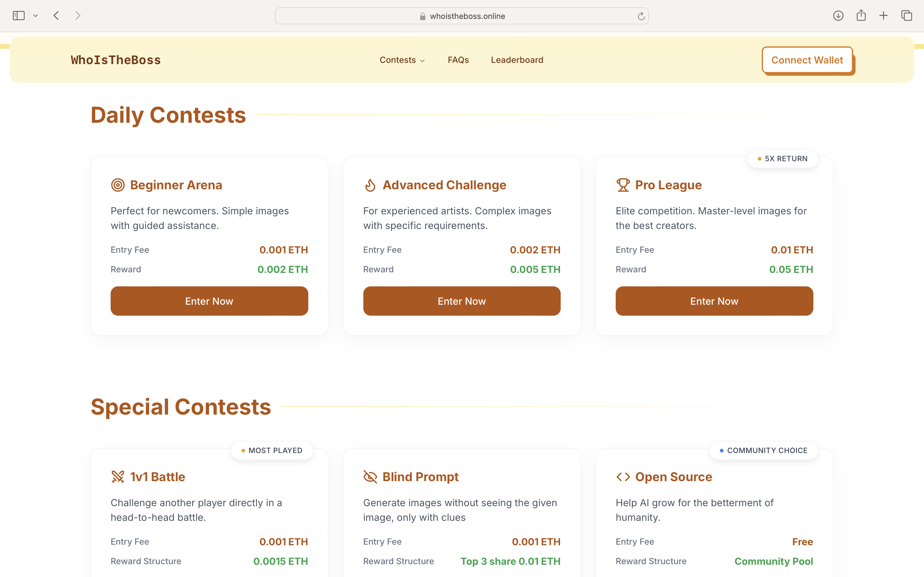The height and width of the screenshot is (577, 924).
Task: Click the Beginner Arena target icon
Action: point(118,185)
